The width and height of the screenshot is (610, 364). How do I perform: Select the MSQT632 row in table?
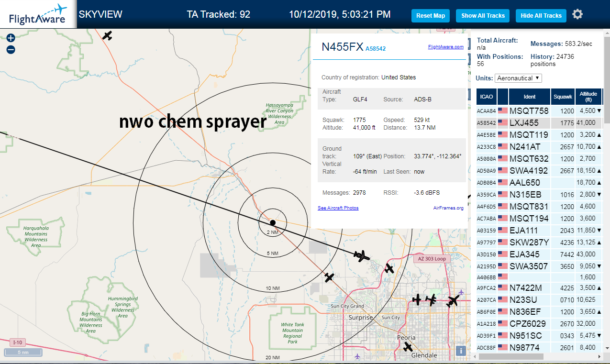point(539,159)
